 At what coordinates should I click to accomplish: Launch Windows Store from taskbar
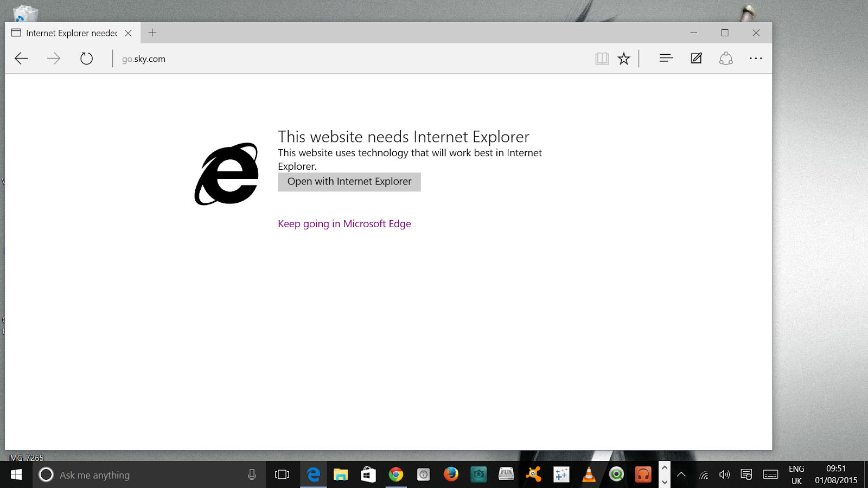(368, 475)
